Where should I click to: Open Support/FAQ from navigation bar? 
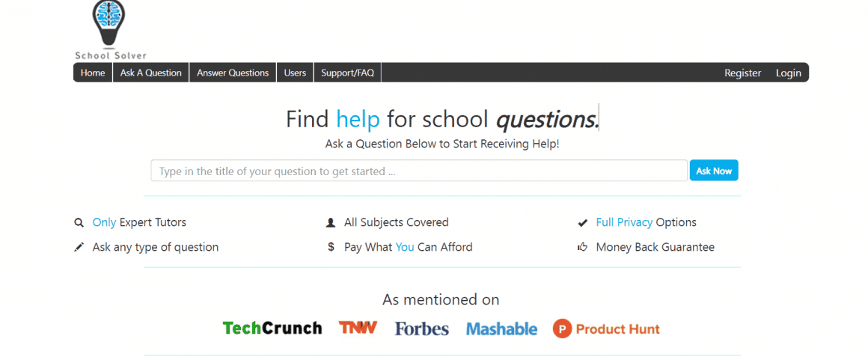(x=347, y=73)
